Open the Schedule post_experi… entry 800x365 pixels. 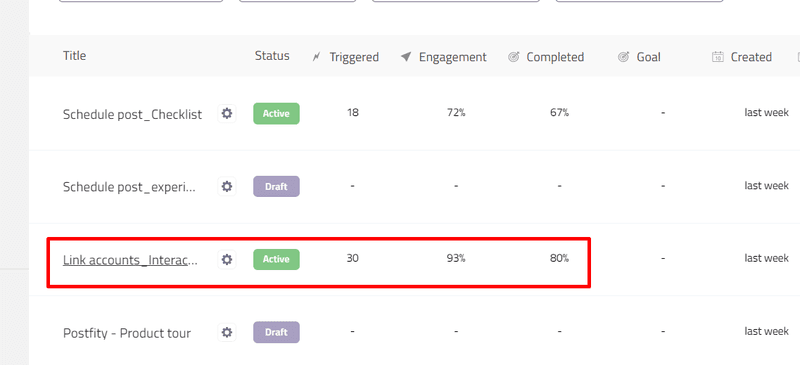(129, 187)
